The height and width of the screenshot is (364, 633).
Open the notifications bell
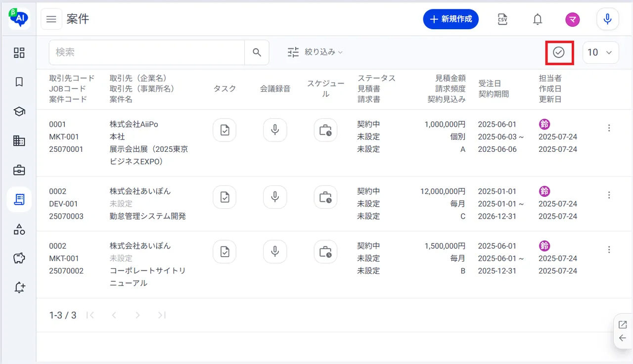[538, 19]
